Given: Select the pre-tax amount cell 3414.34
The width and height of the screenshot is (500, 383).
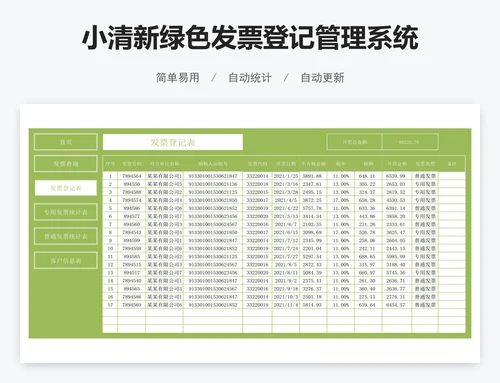Looking at the screenshot, I should click(313, 216).
